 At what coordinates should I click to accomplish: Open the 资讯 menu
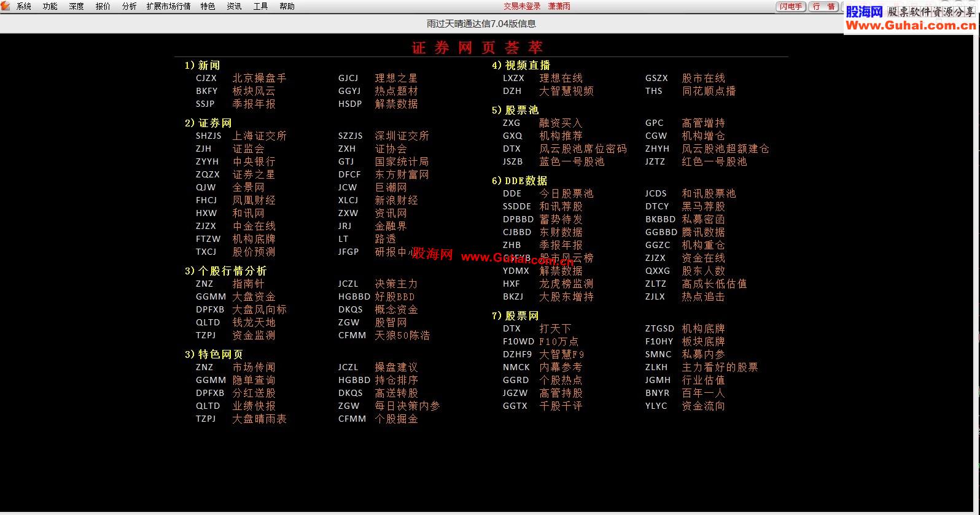pos(235,6)
